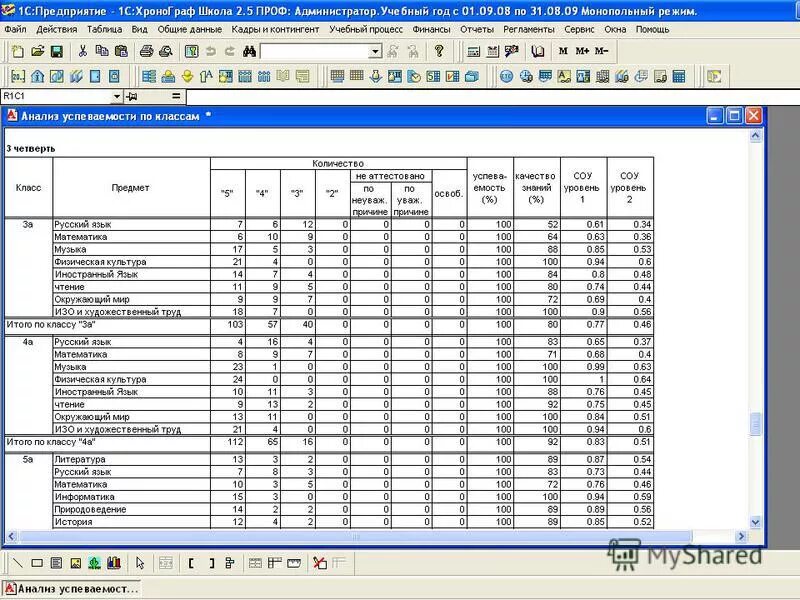The height and width of the screenshot is (600, 800).
Task: Select the Итого по классу "3а" row label
Action: pyautogui.click(x=51, y=324)
